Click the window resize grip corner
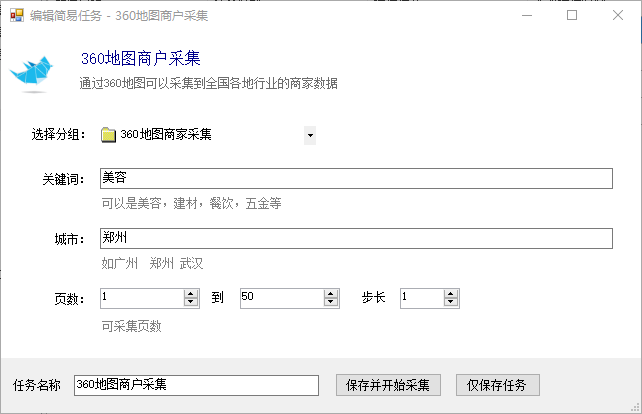Image resolution: width=642 pixels, height=414 pixels. (x=636, y=407)
